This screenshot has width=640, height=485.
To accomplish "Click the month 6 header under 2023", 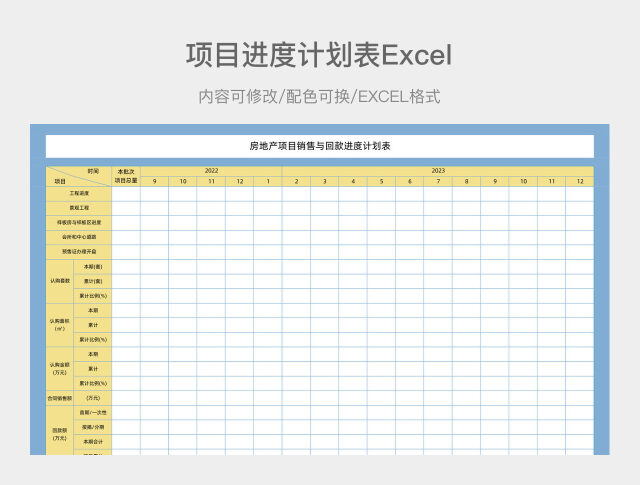I will (409, 182).
